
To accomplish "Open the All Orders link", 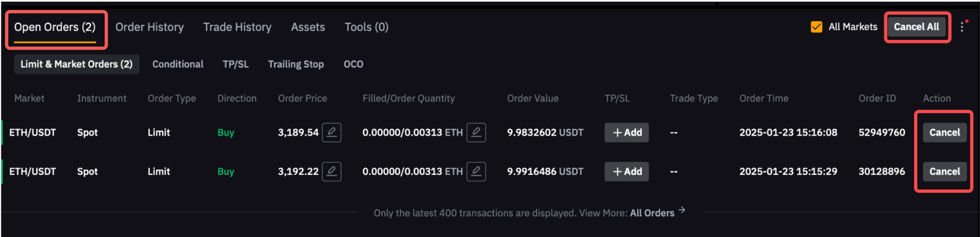I will click(x=652, y=213).
